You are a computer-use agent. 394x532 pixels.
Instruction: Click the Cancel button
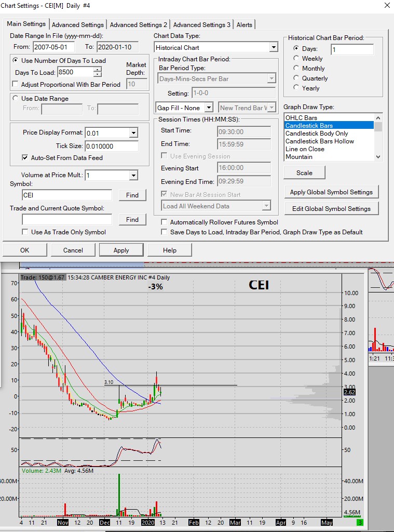tap(73, 250)
